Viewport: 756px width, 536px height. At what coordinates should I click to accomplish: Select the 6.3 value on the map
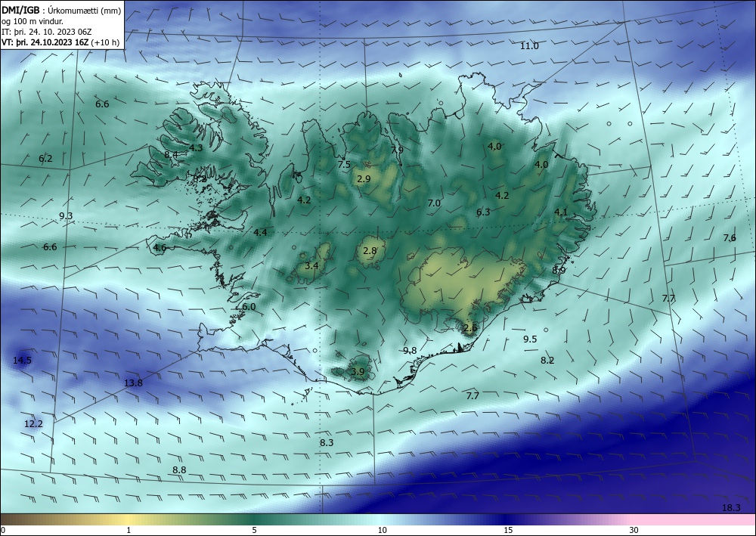pos(483,212)
